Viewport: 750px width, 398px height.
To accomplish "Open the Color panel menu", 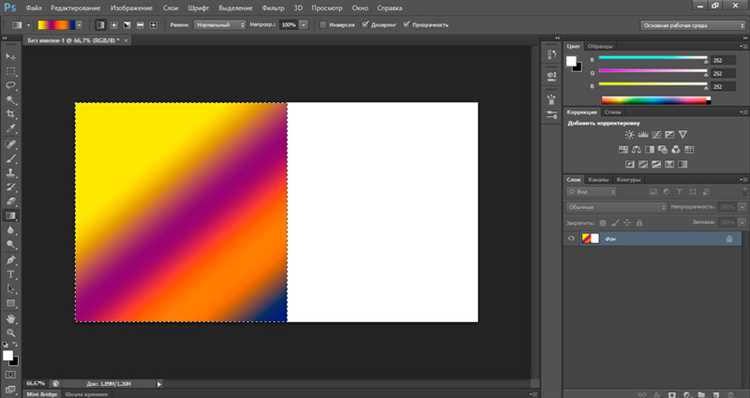I will 743,46.
